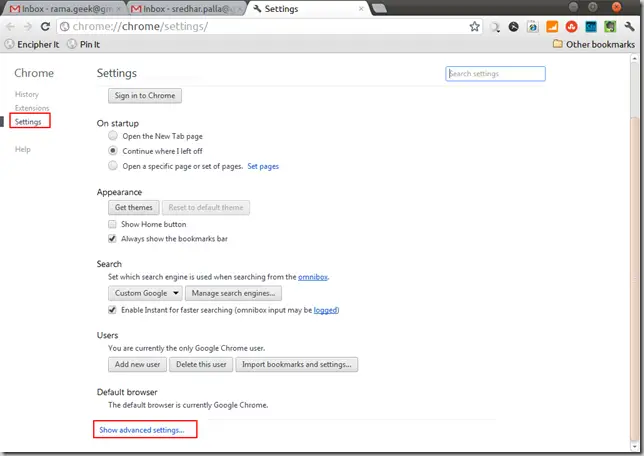This screenshot has height=456, width=644.
Task: Open the Set pages link
Action: coord(263,166)
